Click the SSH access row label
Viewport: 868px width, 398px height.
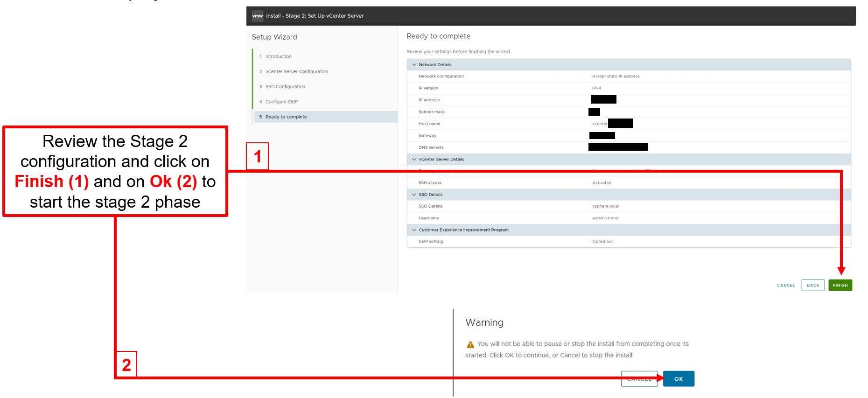(x=430, y=183)
